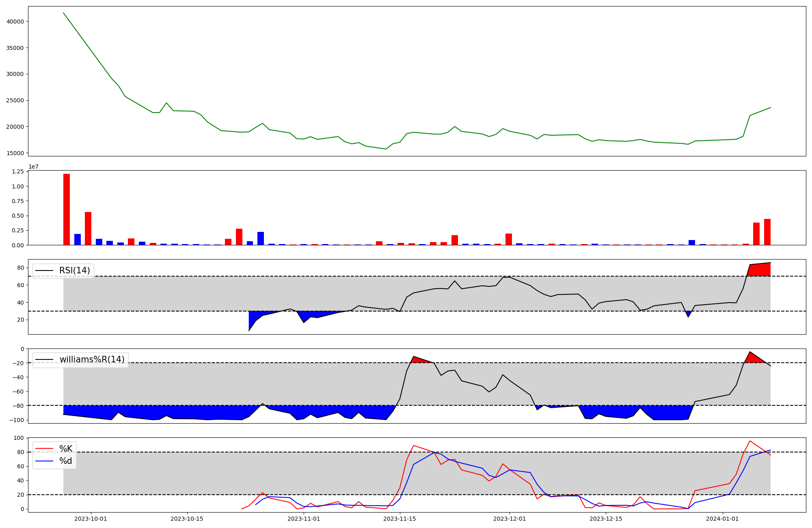812x528 pixels.
Task: Click the RSI(14) legend label
Action: [x=74, y=270]
